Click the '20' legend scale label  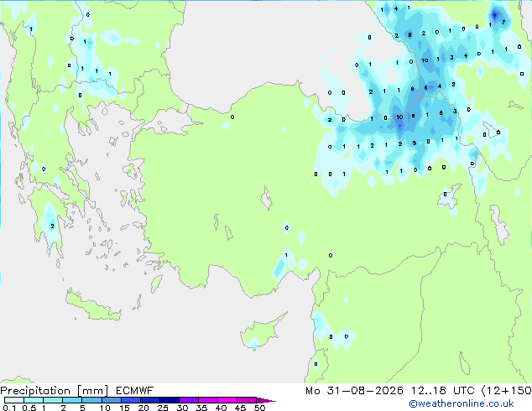tap(143, 408)
